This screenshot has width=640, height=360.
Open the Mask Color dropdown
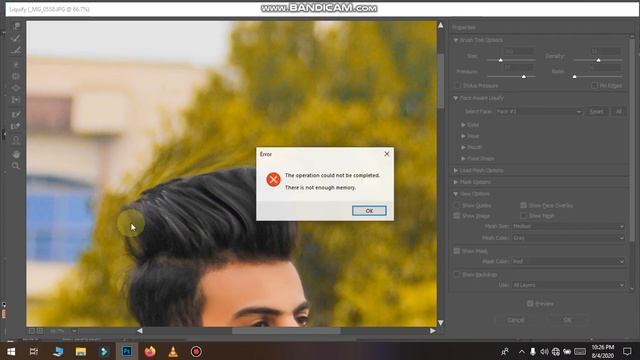[x=568, y=261]
